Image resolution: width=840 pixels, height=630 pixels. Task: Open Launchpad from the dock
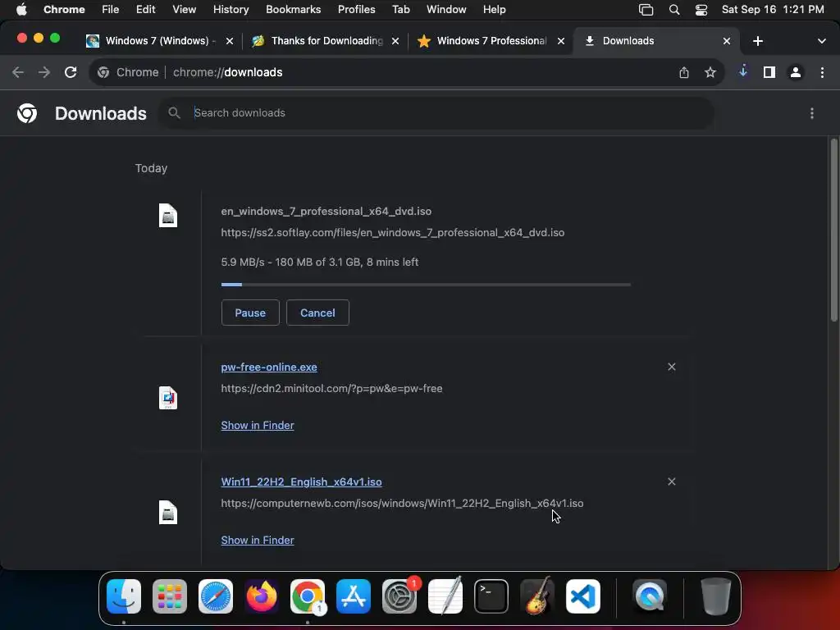coord(170,596)
